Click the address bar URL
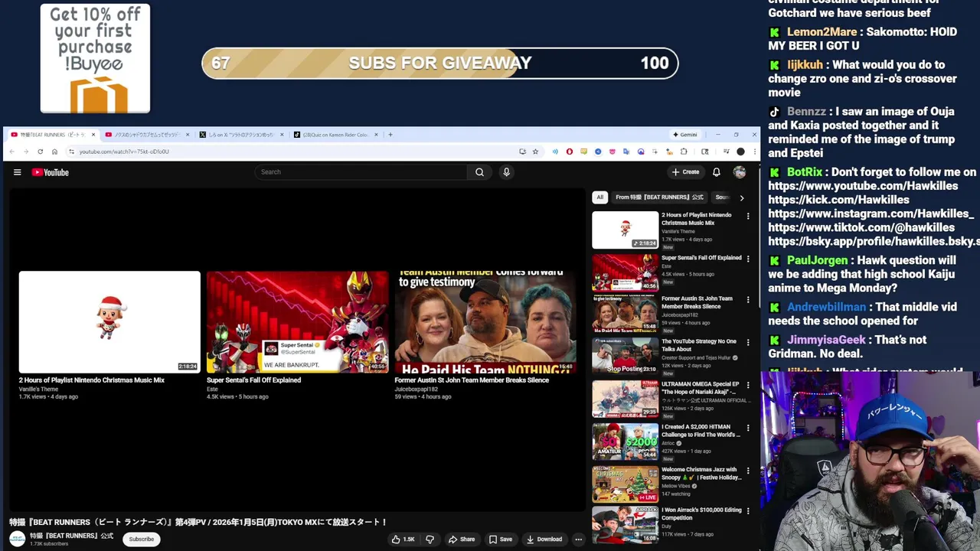 coord(124,152)
